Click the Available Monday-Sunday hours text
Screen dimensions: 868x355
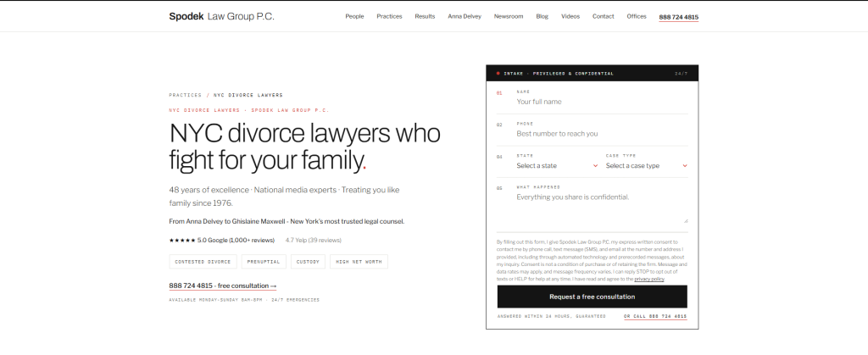pyautogui.click(x=244, y=300)
